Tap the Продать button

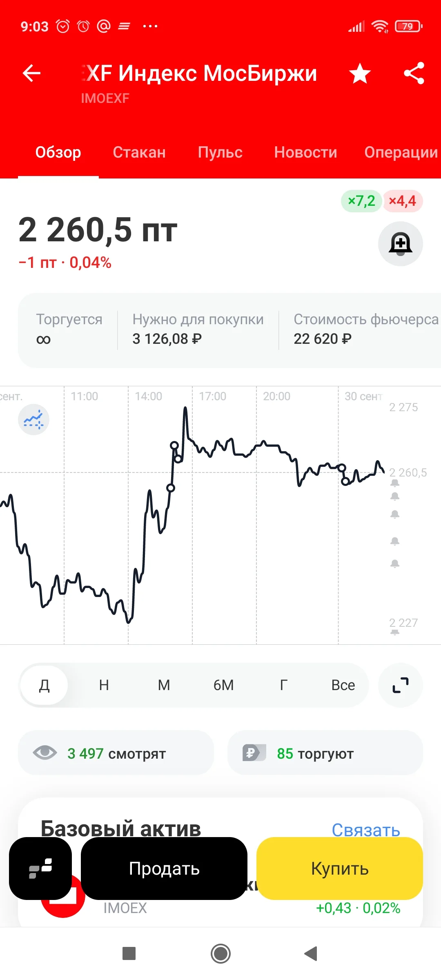164,868
